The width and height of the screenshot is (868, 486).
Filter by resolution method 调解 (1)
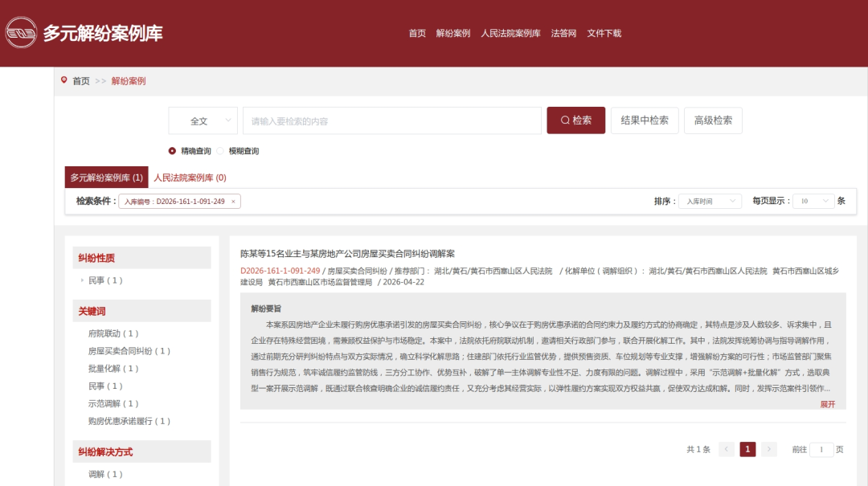(x=105, y=474)
